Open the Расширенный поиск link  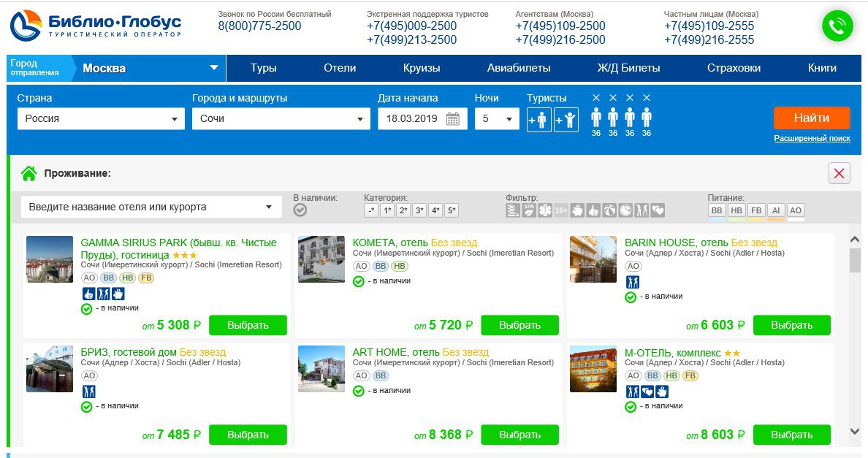click(x=812, y=139)
